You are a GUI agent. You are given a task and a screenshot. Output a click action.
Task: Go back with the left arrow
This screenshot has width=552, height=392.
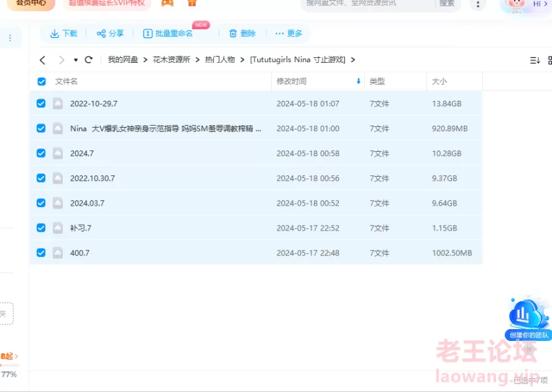pos(43,60)
